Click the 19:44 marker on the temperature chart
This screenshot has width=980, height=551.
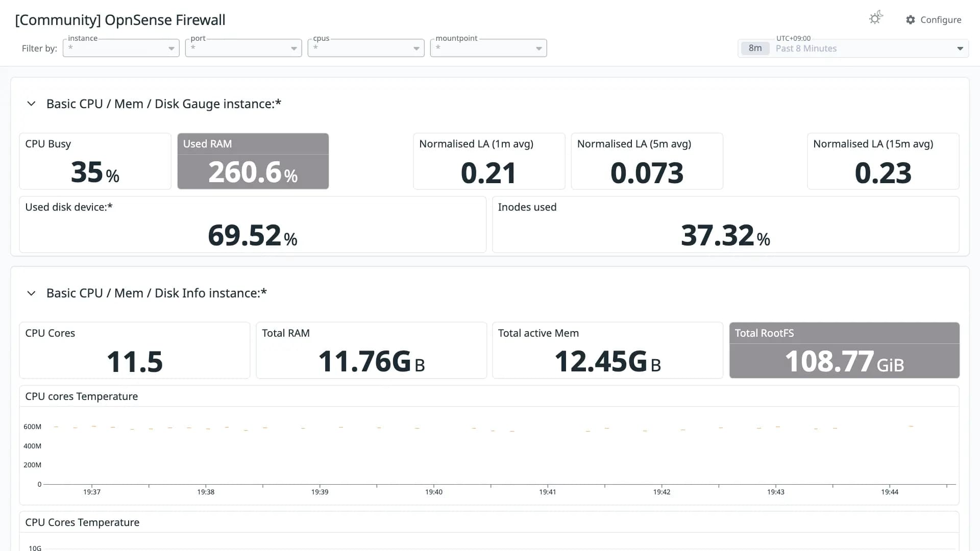pos(890,492)
